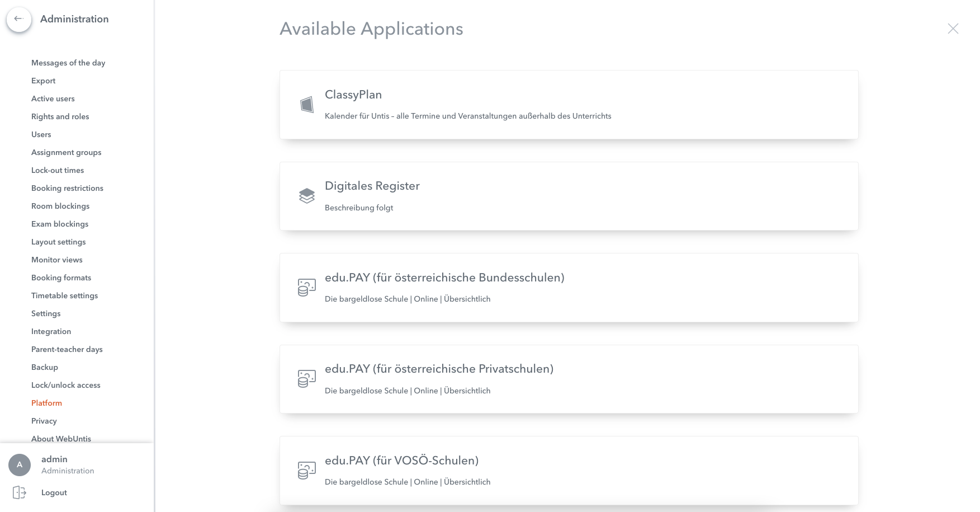Open edu.PAY für VOSÖ-Schulen
This screenshot has height=512, width=980.
[x=402, y=461]
